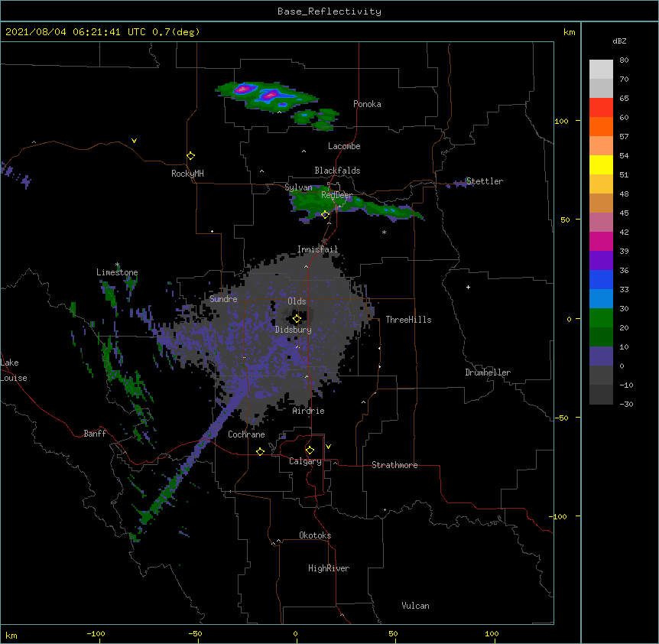
Task: Pick the red 60-65 dBZ legend swatch
Action: [x=601, y=108]
